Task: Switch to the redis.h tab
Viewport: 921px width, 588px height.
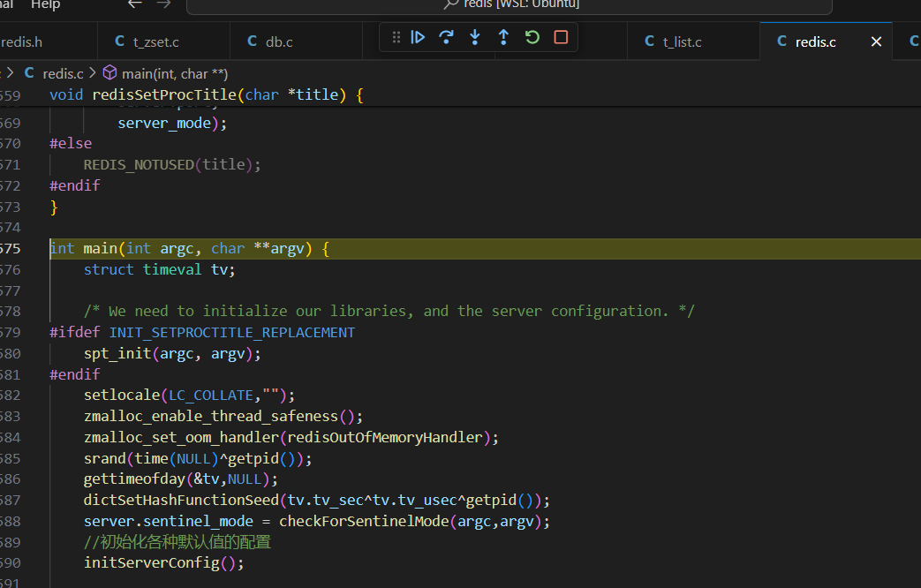Action: pyautogui.click(x=21, y=41)
